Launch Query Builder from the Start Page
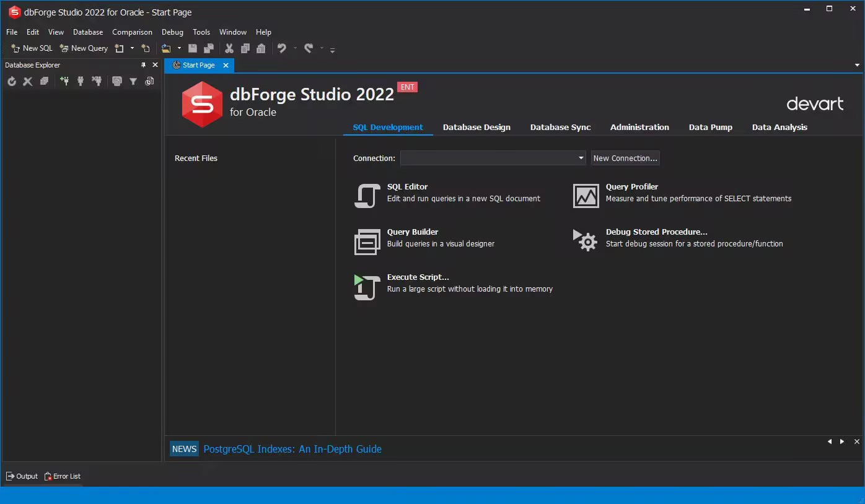Image resolution: width=865 pixels, height=504 pixels. pos(366,240)
